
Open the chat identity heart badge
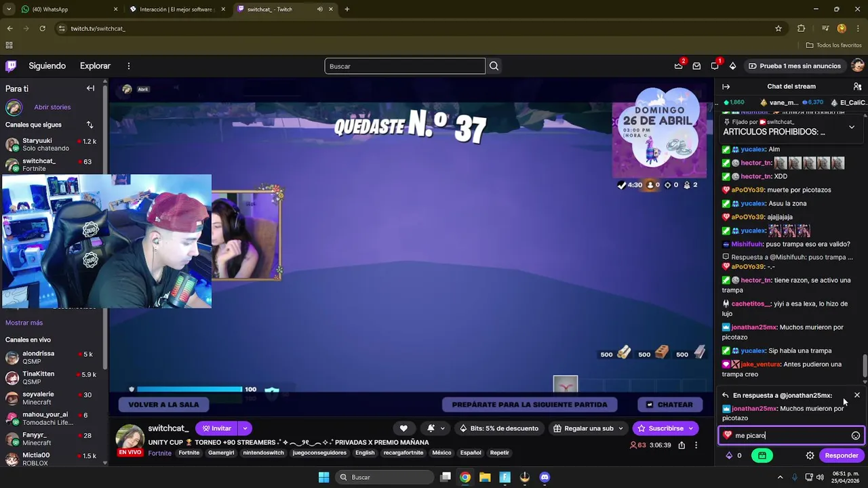click(727, 436)
